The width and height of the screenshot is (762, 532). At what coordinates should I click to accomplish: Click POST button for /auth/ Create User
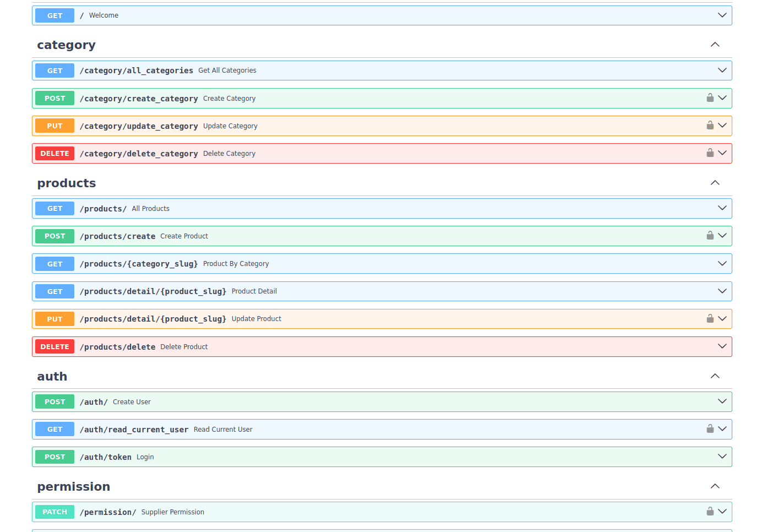(55, 401)
